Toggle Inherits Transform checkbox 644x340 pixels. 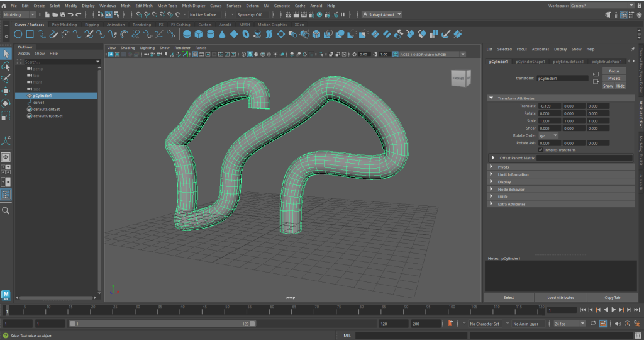(540, 150)
